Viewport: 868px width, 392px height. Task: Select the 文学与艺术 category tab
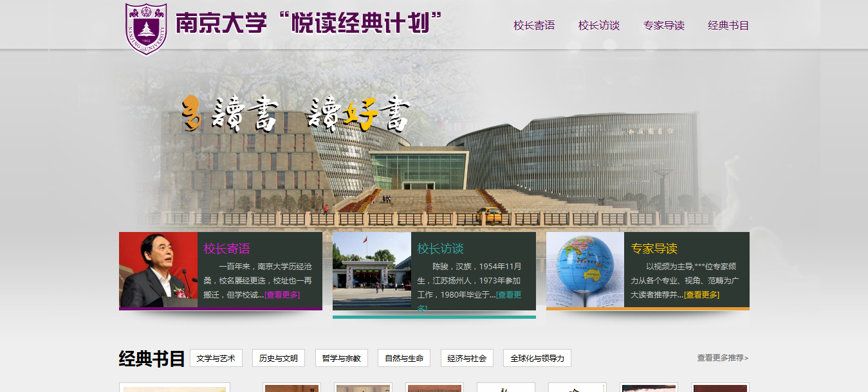(x=216, y=359)
